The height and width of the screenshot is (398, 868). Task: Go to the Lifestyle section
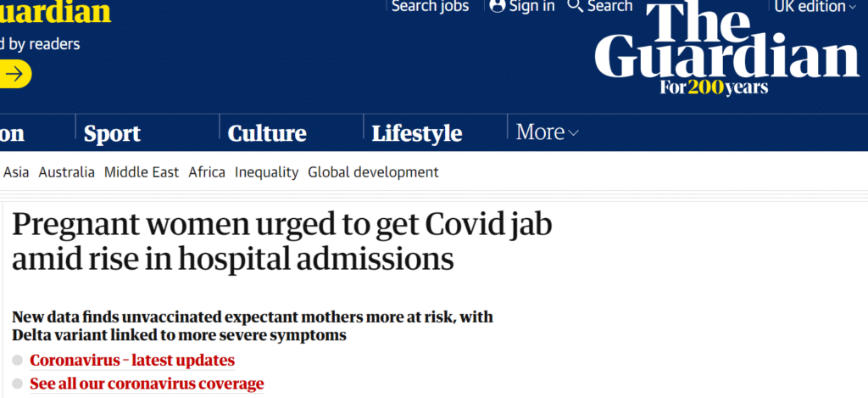[x=417, y=133]
